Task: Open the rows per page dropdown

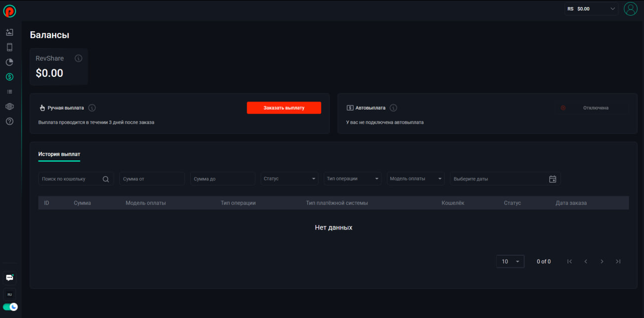Action: pos(510,261)
